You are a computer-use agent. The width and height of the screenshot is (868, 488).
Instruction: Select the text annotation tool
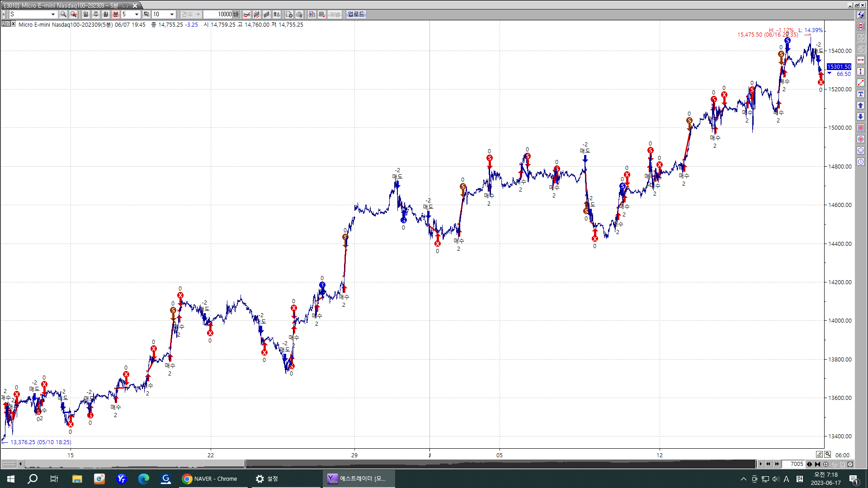tap(861, 94)
